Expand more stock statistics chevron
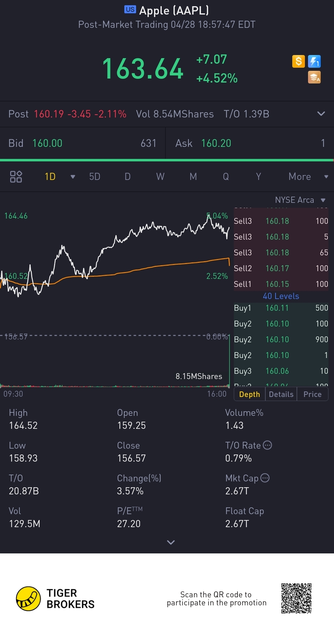The height and width of the screenshot is (644, 334). (x=171, y=542)
